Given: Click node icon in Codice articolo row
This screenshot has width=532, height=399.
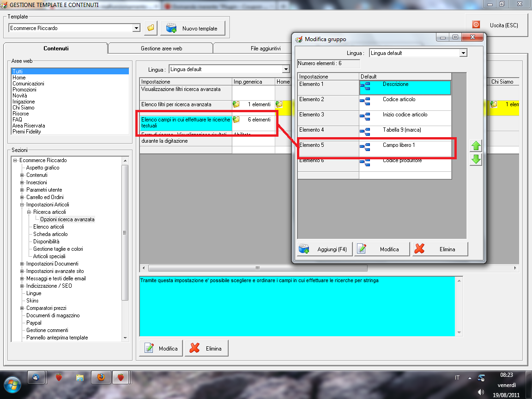Looking at the screenshot, I should tap(365, 101).
